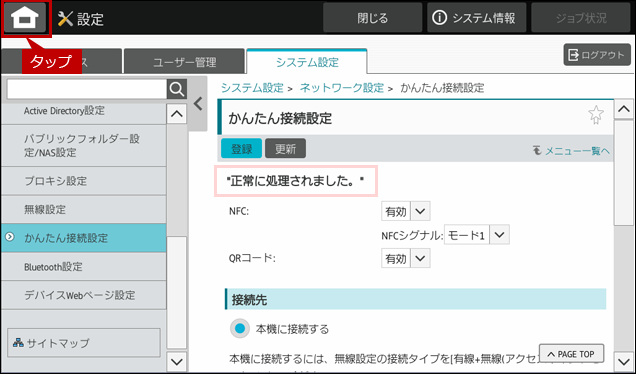Click in the menu search field
The height and width of the screenshot is (374, 636).
point(87,89)
